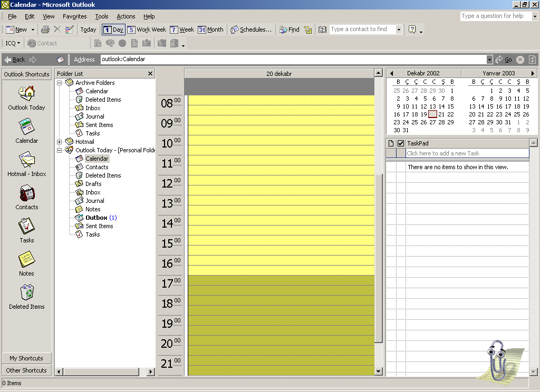Open the New button dropdown arrow
540x392 pixels.
[x=33, y=30]
